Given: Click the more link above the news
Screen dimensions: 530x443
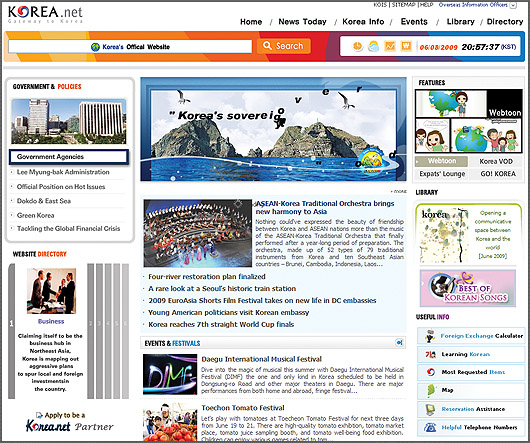Looking at the screenshot, I should coord(399,192).
